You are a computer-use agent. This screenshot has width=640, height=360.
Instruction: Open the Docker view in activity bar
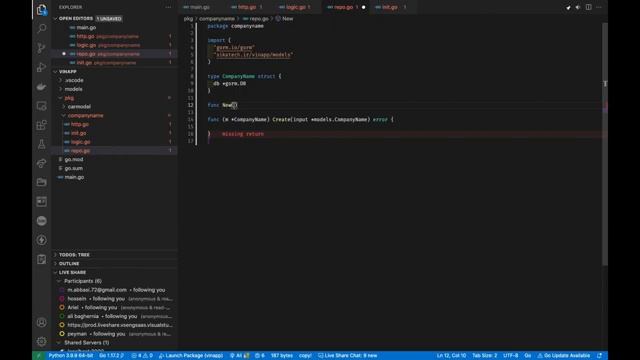pyautogui.click(x=41, y=87)
